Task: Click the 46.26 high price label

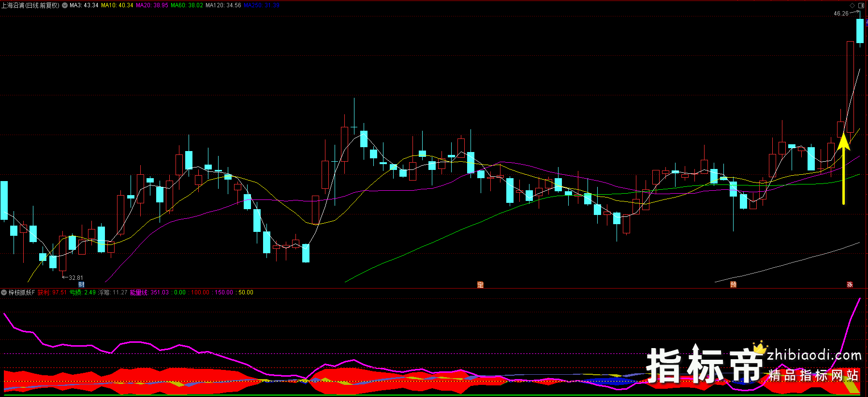Action: (841, 14)
